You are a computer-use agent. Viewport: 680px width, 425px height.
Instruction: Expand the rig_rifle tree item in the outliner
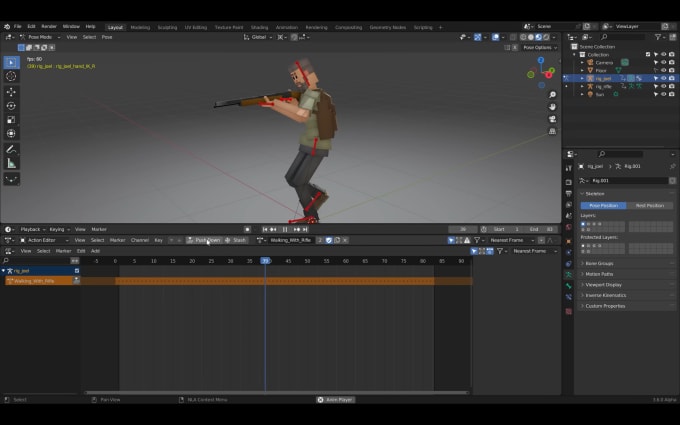click(582, 86)
